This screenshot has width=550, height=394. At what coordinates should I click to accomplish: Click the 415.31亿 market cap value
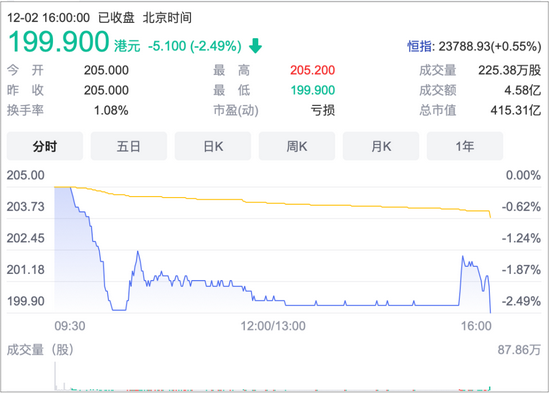click(516, 110)
